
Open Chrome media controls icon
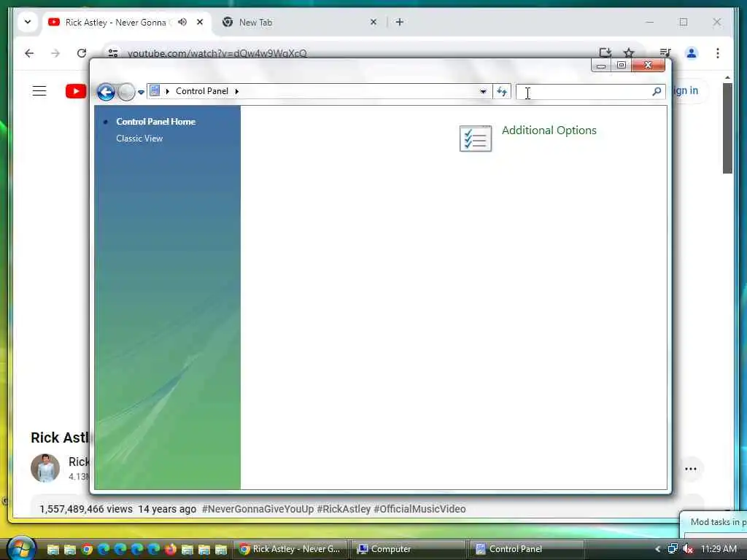[x=665, y=52]
